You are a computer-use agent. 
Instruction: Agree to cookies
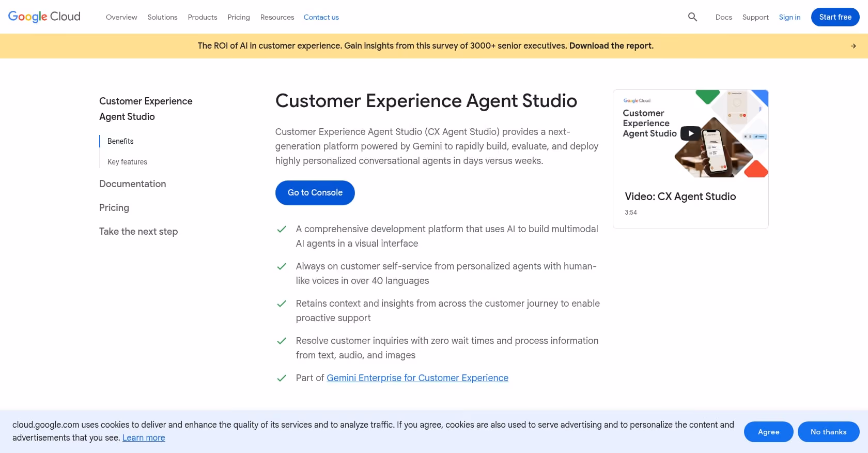click(768, 432)
